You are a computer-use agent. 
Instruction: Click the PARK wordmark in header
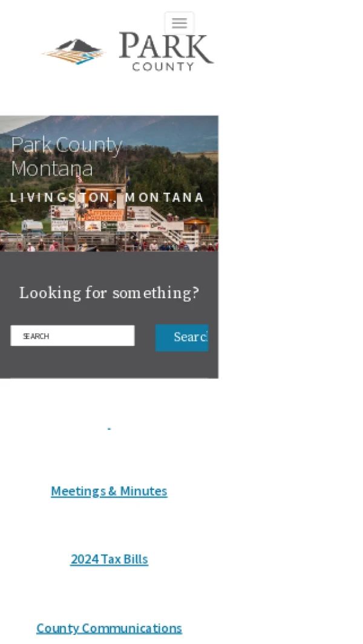[166, 47]
